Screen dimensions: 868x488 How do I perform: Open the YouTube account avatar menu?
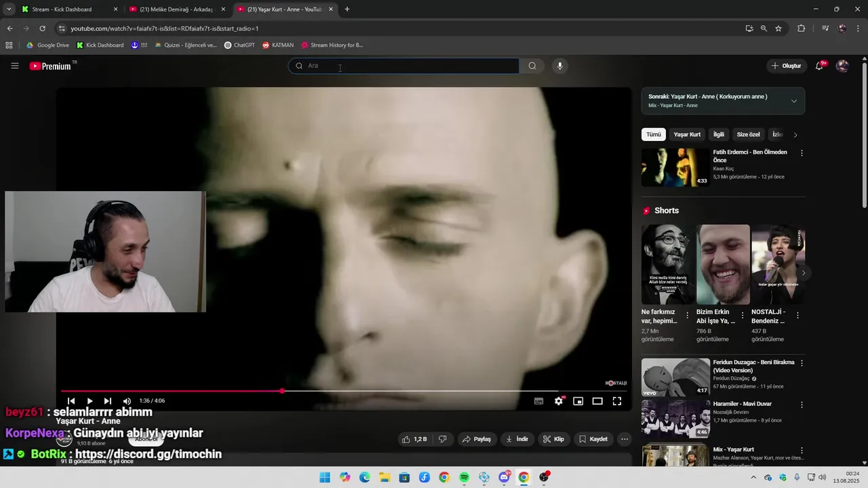(x=842, y=66)
